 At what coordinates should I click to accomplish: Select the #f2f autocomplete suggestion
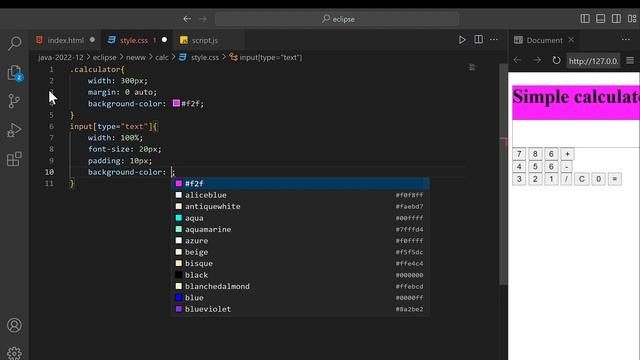[300, 184]
